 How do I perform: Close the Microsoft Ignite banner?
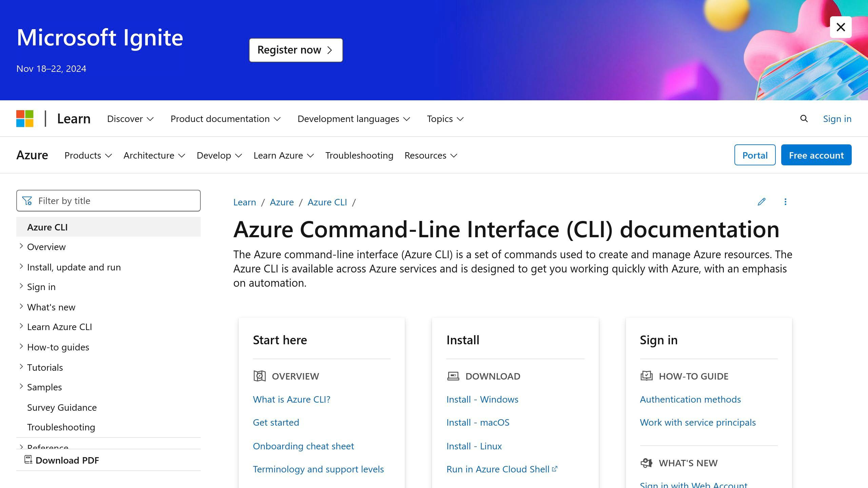coord(841,27)
